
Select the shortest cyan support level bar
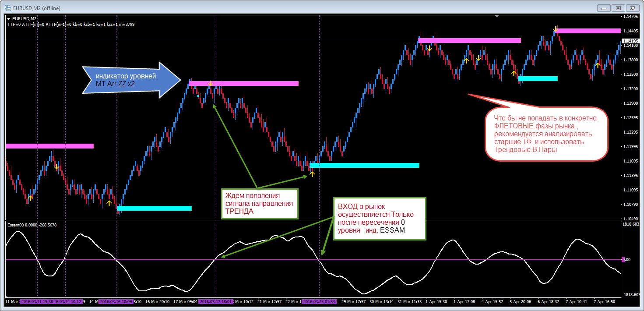point(538,79)
